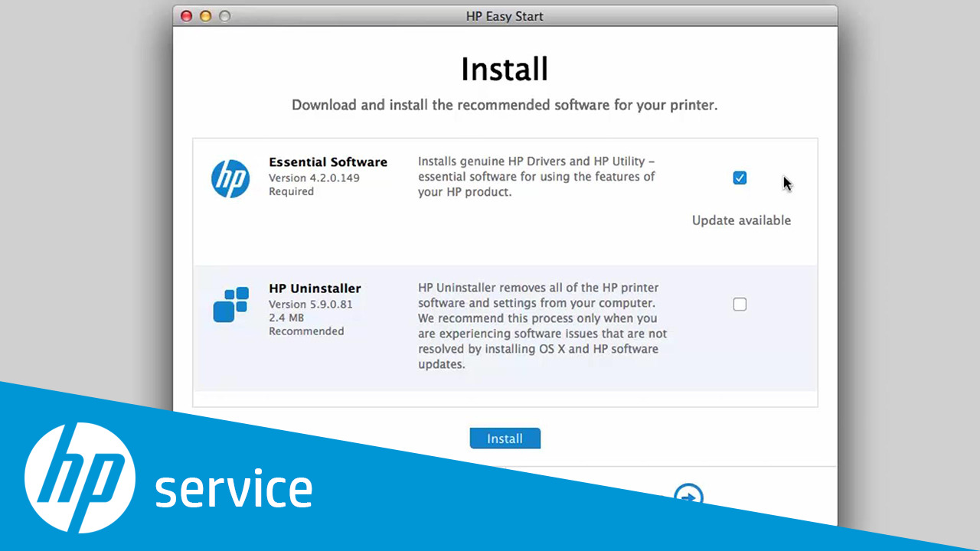This screenshot has height=551, width=980.
Task: Click the gray zoom window button
Action: click(x=224, y=16)
